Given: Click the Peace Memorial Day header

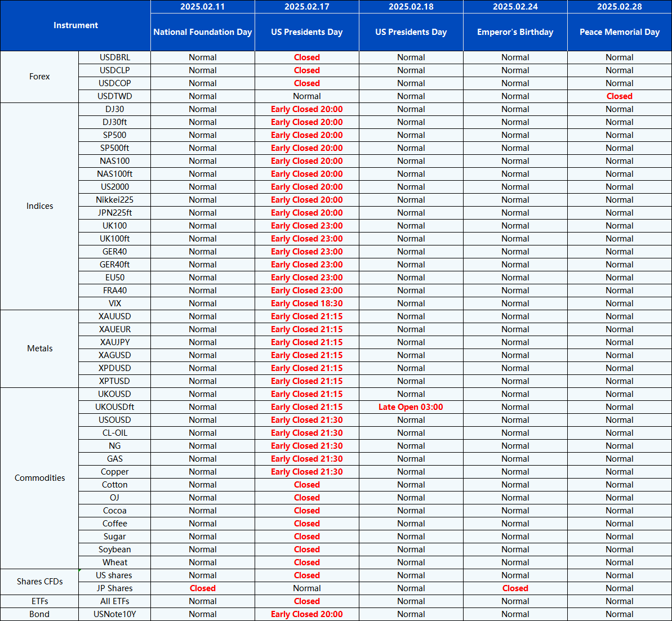Looking at the screenshot, I should point(619,32).
